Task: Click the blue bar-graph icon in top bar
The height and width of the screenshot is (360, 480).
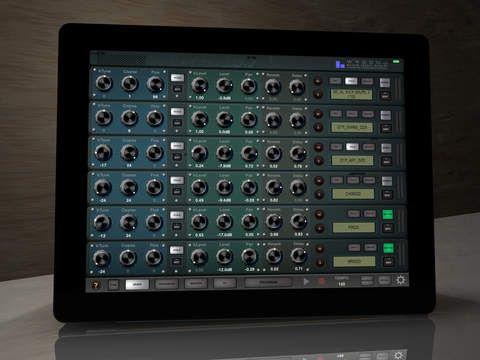Action: tap(340, 64)
